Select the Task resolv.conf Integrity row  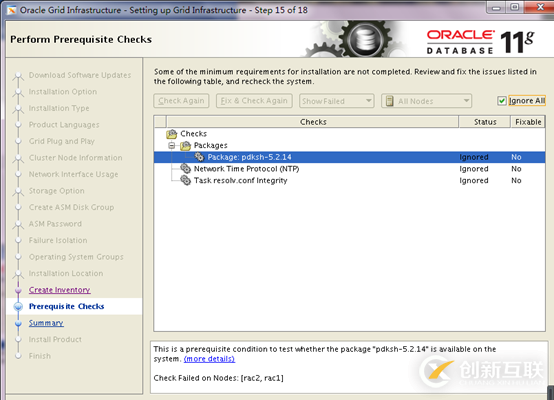[x=349, y=180]
